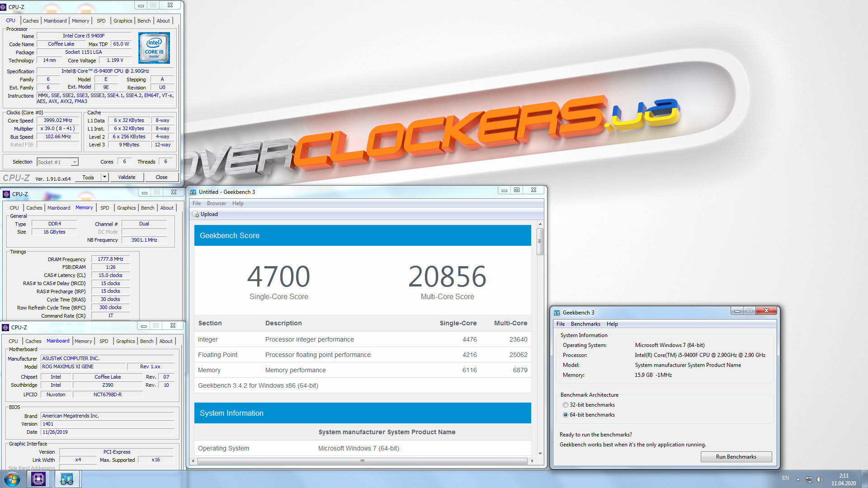Open Benchmarks menu in Geekbench 3

585,324
